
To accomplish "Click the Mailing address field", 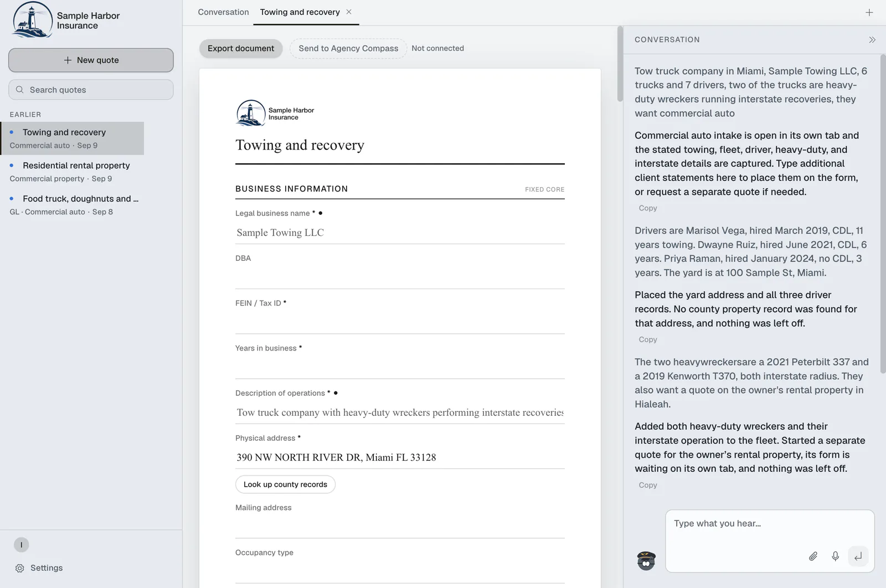I will [x=400, y=527].
